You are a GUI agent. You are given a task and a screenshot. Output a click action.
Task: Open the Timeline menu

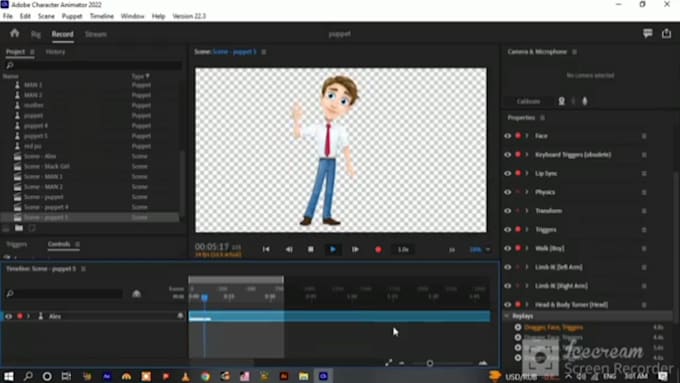[x=101, y=16]
